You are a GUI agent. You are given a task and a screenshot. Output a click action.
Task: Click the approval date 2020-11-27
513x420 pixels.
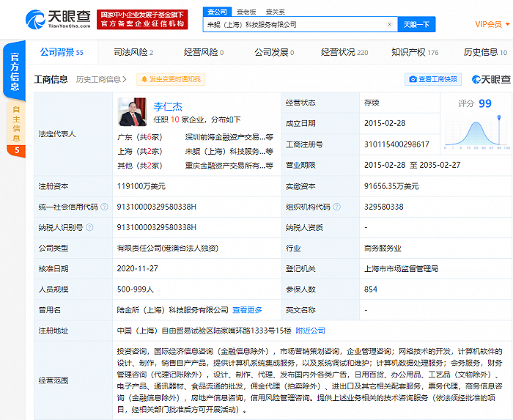tap(138, 268)
